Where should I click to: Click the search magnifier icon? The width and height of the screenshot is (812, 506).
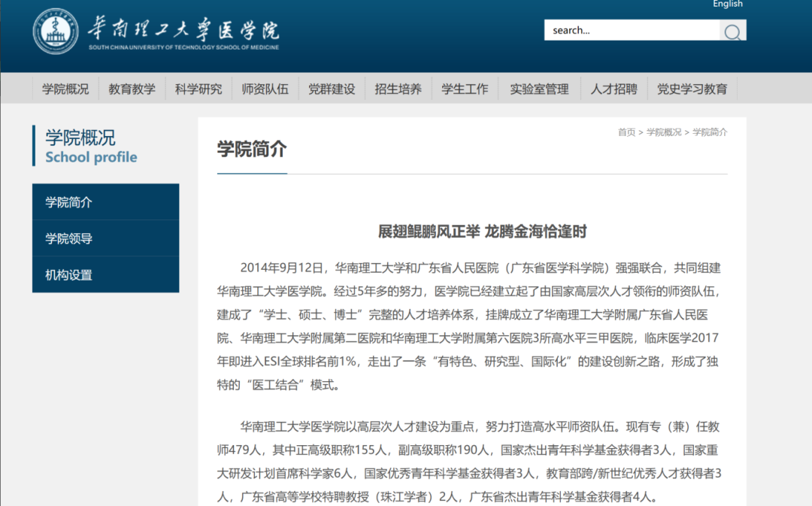tap(732, 31)
